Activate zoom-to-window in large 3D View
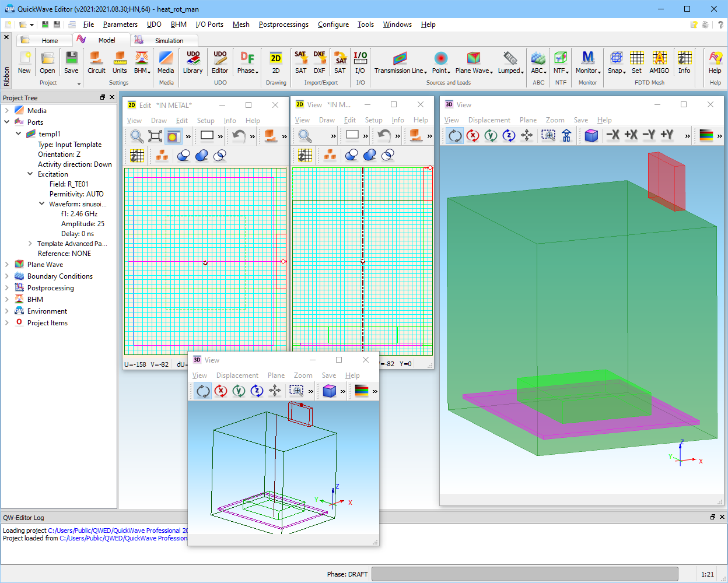The height and width of the screenshot is (583, 728). pyautogui.click(x=548, y=135)
